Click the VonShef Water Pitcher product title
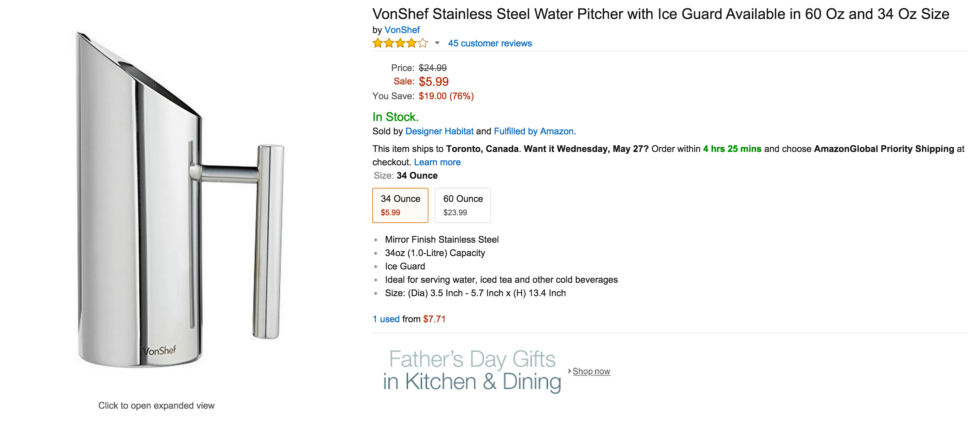The image size is (980, 427). click(661, 14)
